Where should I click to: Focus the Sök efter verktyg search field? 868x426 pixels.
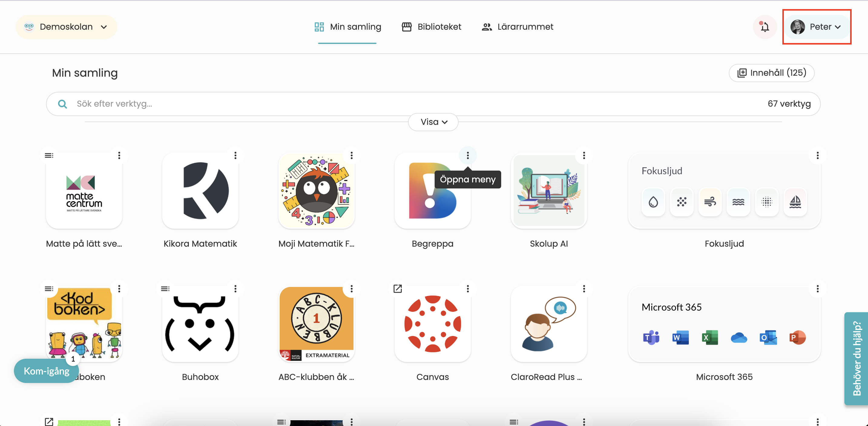433,104
